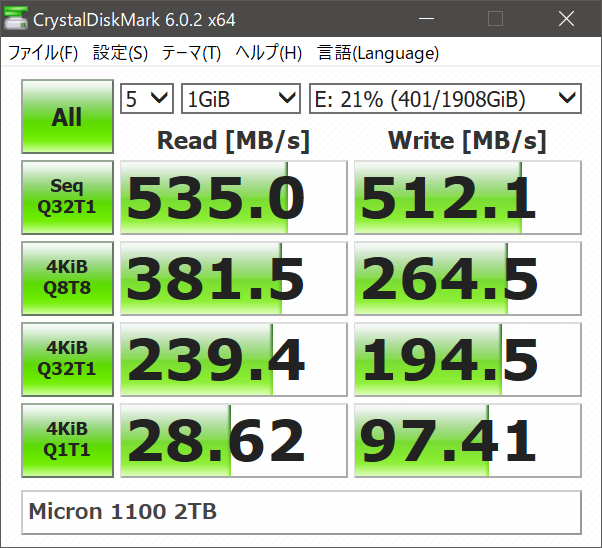Click the Write [MB/s] column header

coord(467,141)
